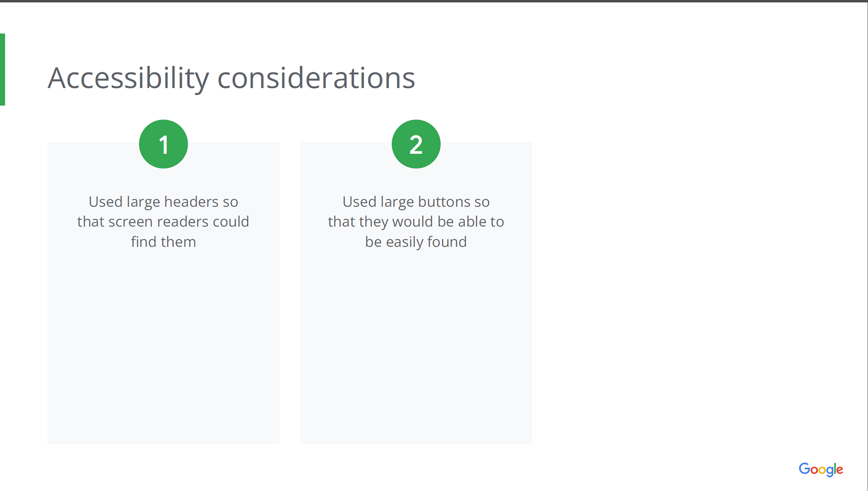Click the dark bar atop the slide
This screenshot has height=491, width=868.
tap(434, 1)
